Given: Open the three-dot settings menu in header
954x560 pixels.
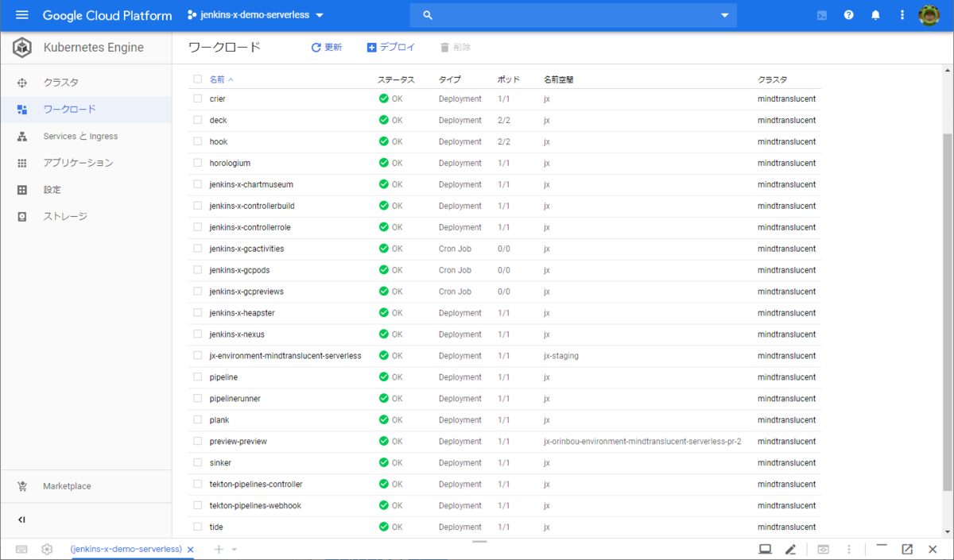Looking at the screenshot, I should tap(902, 15).
